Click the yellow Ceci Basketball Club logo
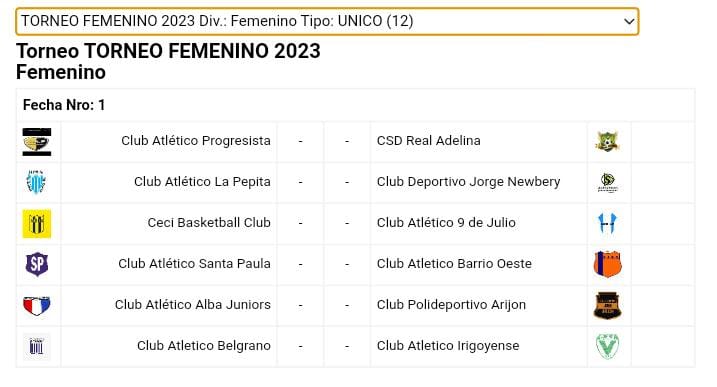 click(x=37, y=224)
